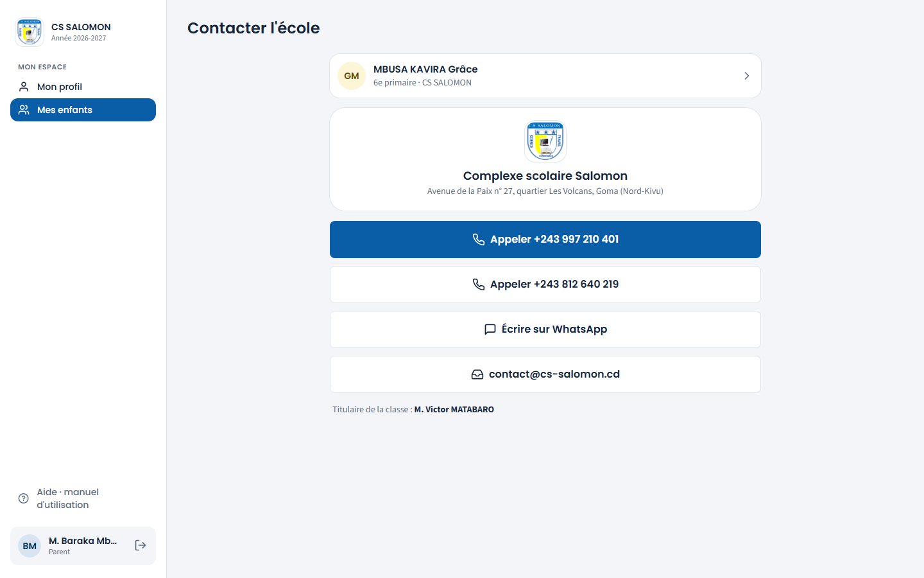This screenshot has width=924, height=578.
Task: Click the Contacter l'école heading
Action: (x=253, y=28)
